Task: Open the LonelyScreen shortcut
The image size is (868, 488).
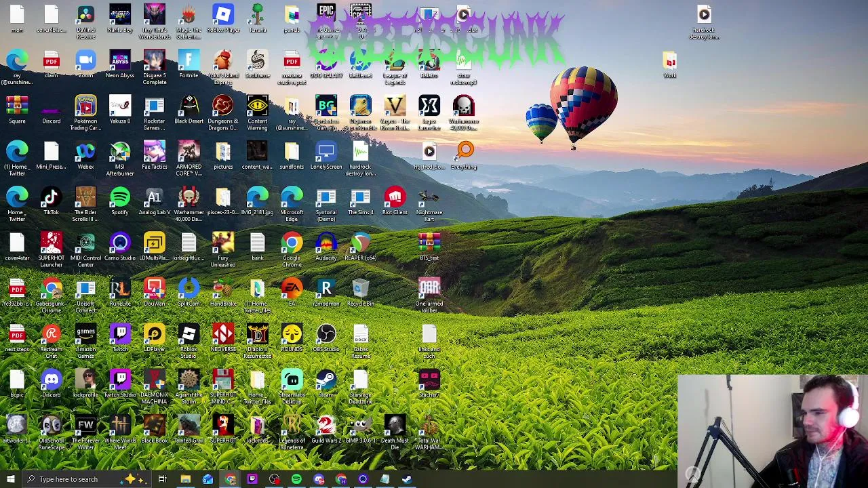Action: [326, 155]
